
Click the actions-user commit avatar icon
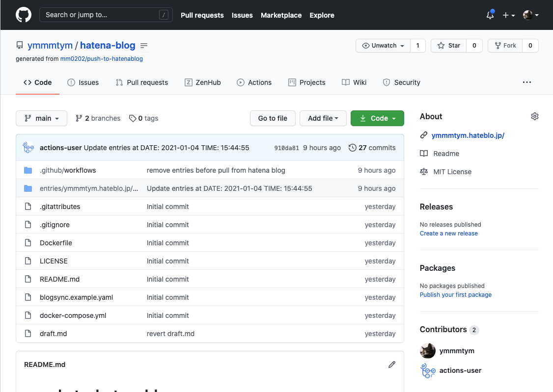click(28, 148)
